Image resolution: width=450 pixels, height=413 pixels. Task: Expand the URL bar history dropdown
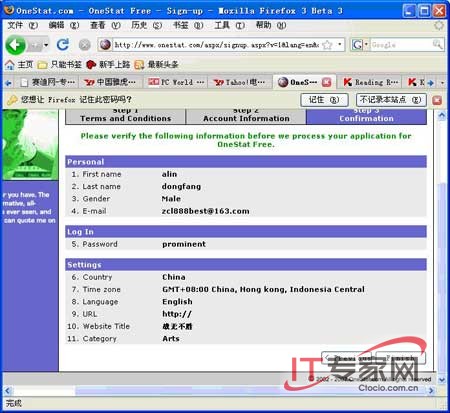[x=339, y=44]
